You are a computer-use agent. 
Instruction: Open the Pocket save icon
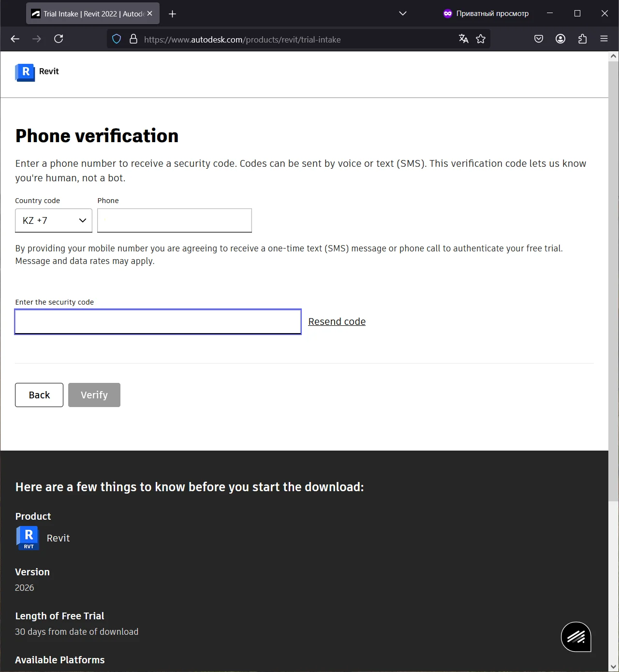pos(539,39)
